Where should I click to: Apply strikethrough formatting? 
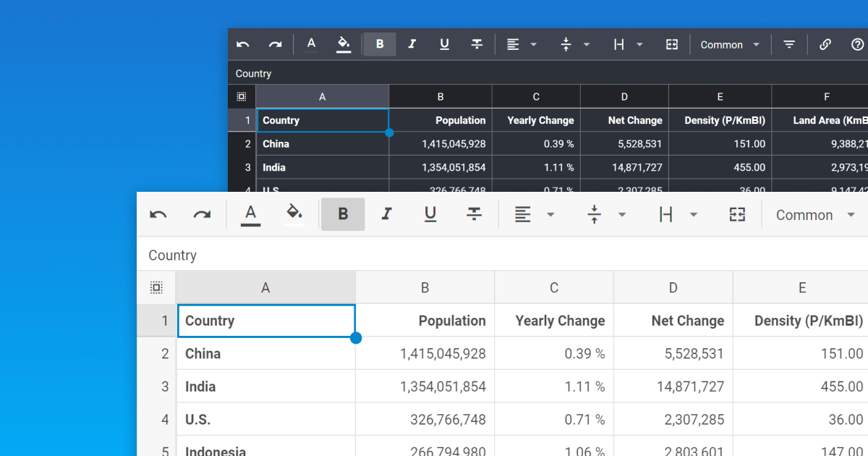pos(474,214)
